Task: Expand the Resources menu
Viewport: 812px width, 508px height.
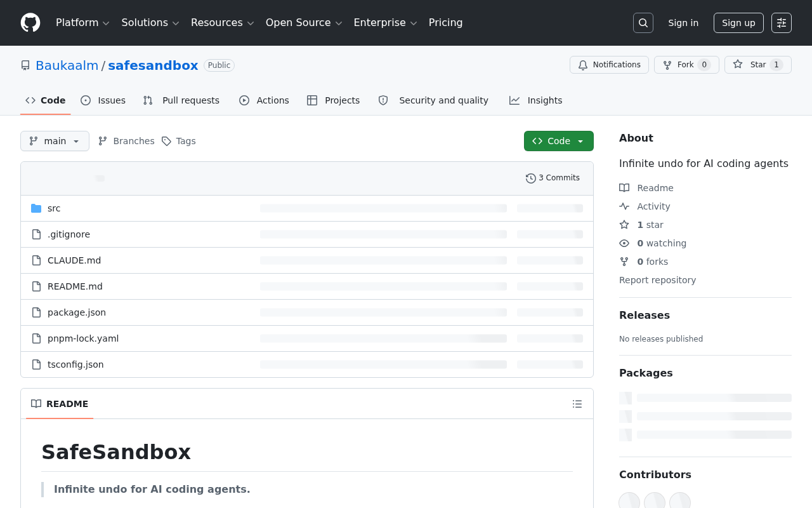Action: click(223, 23)
